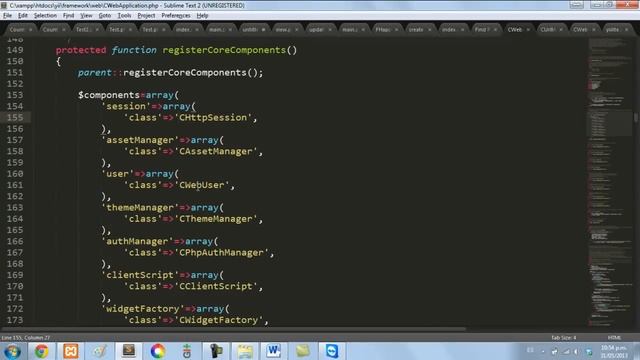Click line number 161 in the gutter
The width and height of the screenshot is (640, 360).
[15, 185]
